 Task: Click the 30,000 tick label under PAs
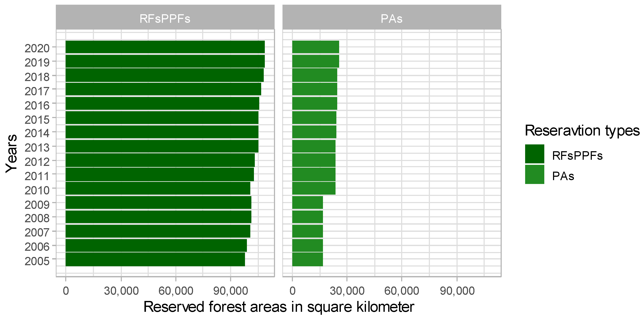[347, 291]
